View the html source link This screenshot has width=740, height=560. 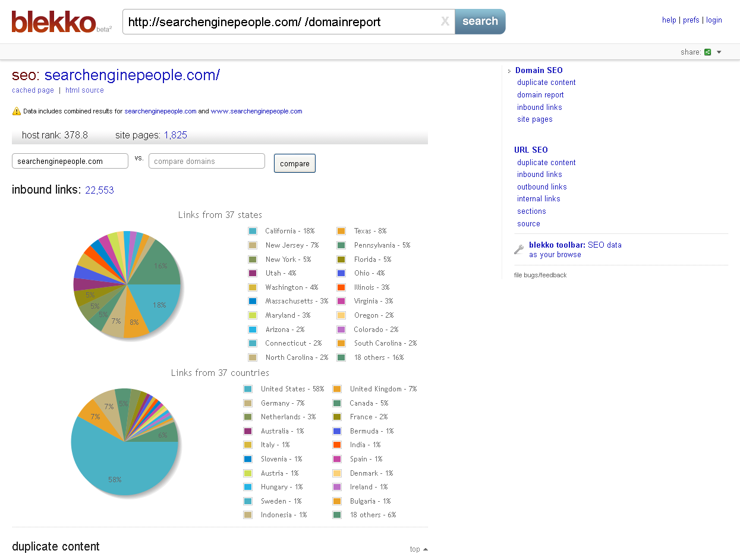point(84,90)
